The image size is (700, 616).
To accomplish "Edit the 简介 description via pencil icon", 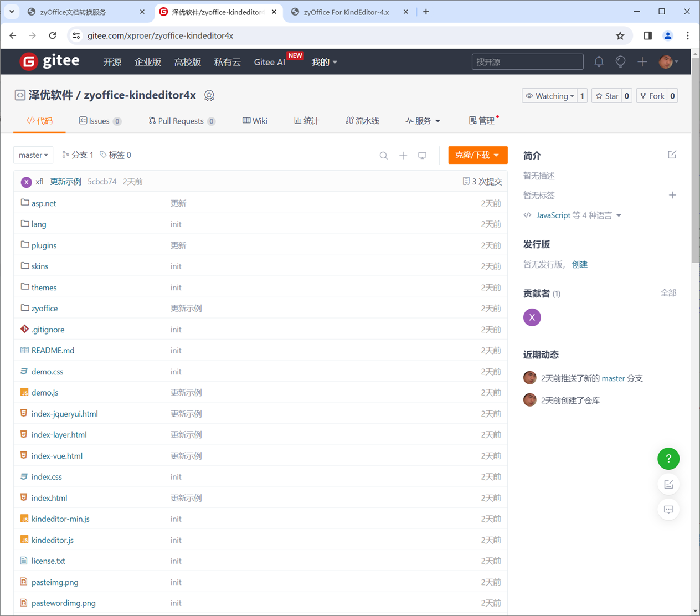I will click(x=672, y=155).
